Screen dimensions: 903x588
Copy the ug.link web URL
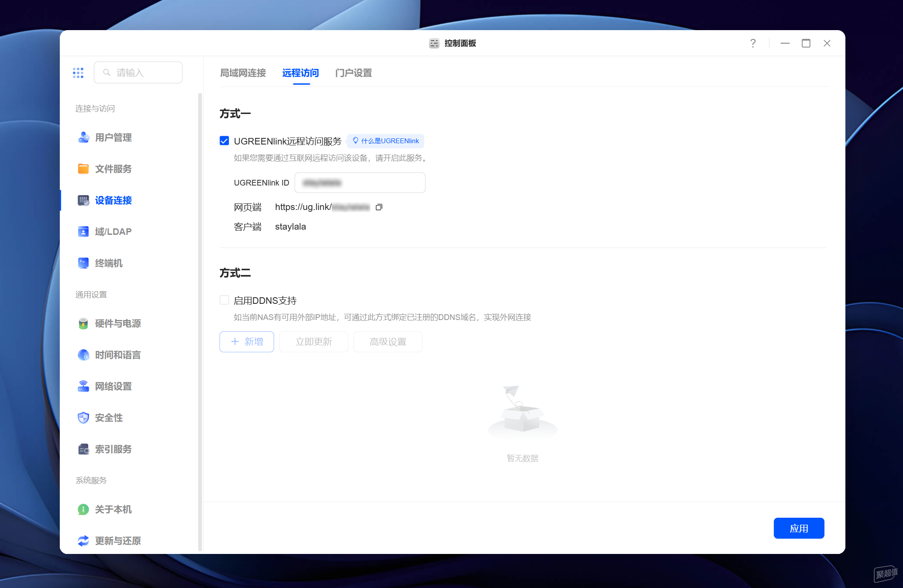pyautogui.click(x=379, y=207)
